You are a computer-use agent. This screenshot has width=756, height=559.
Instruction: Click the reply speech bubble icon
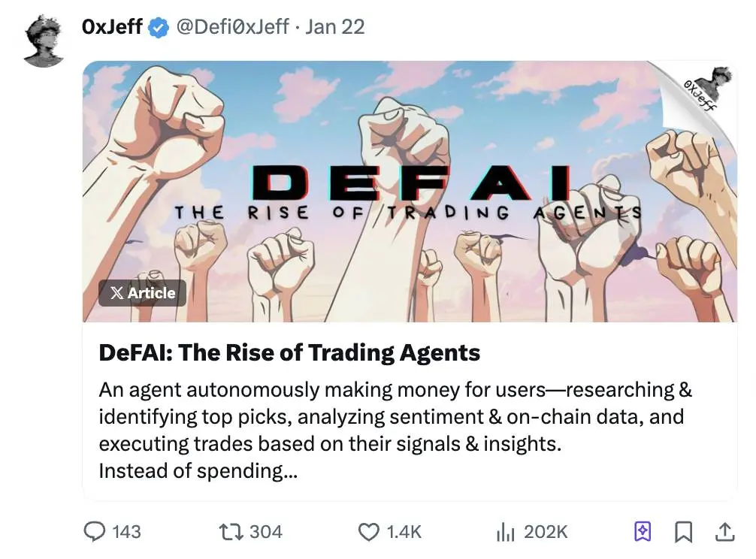click(x=95, y=532)
